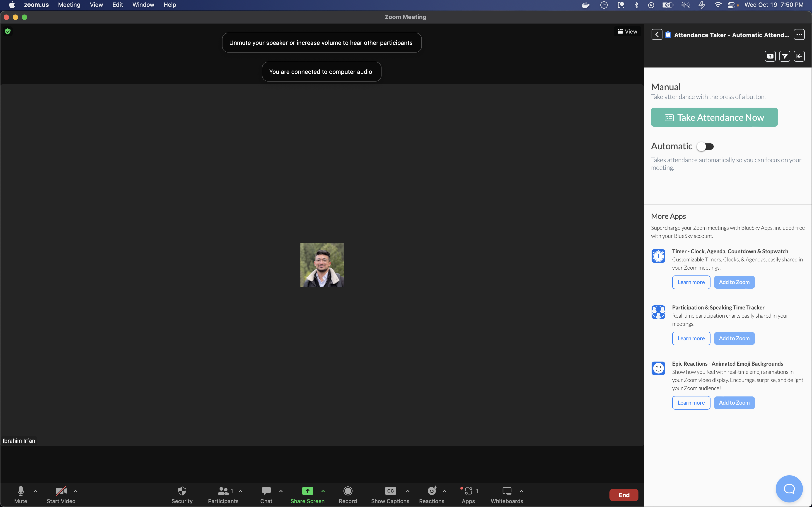Expand the Chat options arrow
This screenshot has width=812, height=507.
[281, 491]
